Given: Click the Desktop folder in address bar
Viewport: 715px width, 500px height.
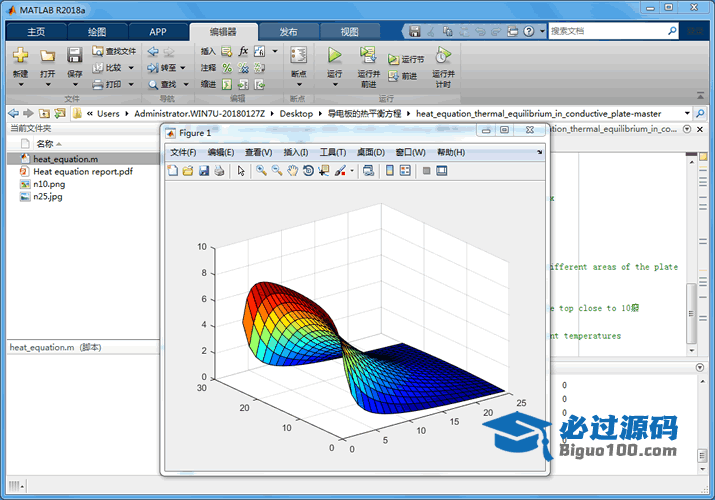Looking at the screenshot, I should tap(296, 113).
